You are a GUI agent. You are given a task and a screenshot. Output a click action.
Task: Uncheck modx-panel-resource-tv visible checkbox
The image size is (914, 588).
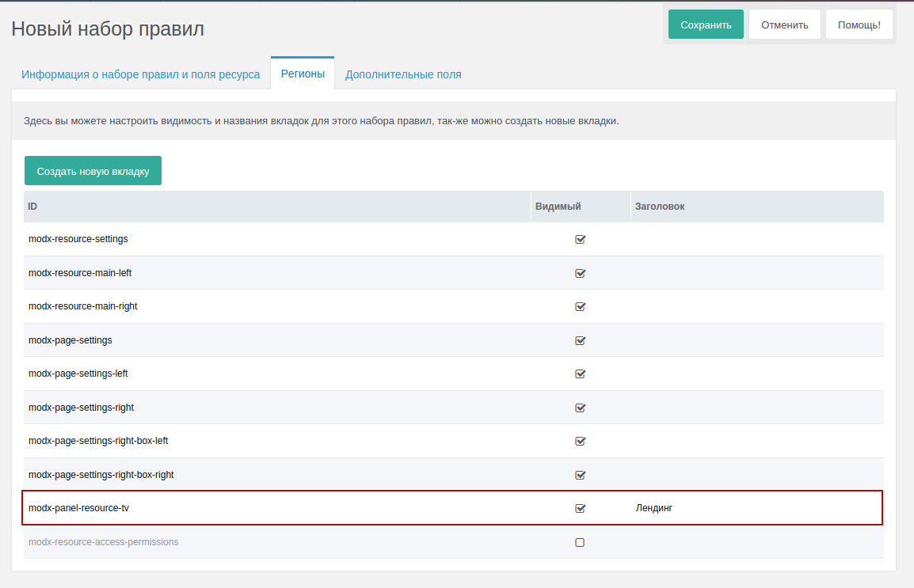tap(580, 508)
